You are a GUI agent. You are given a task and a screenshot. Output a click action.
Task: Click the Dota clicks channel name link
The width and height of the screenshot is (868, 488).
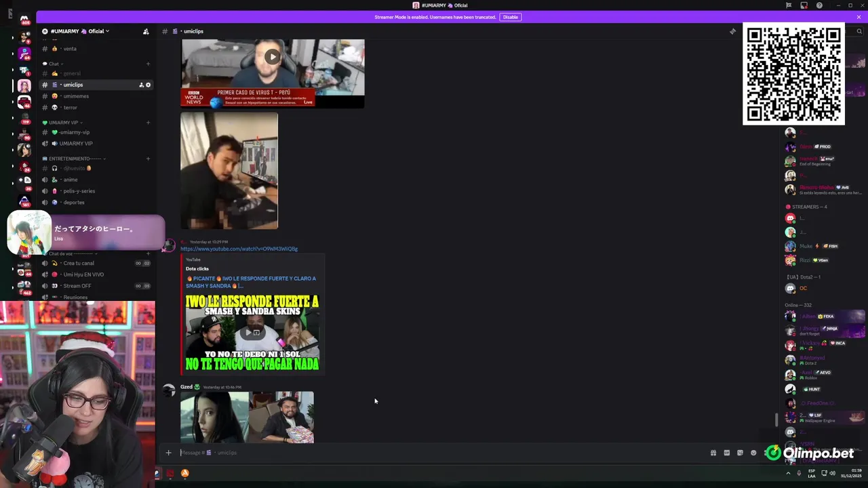(197, 268)
